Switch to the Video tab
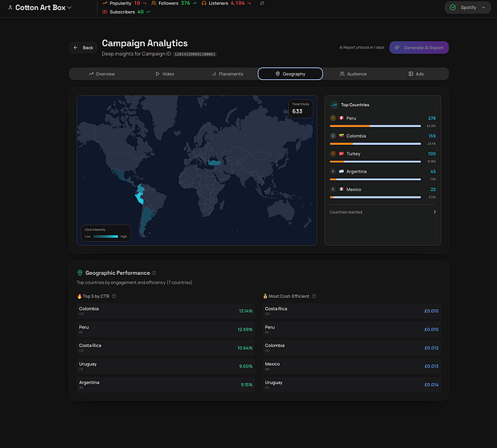The width and height of the screenshot is (497, 448). coord(164,74)
